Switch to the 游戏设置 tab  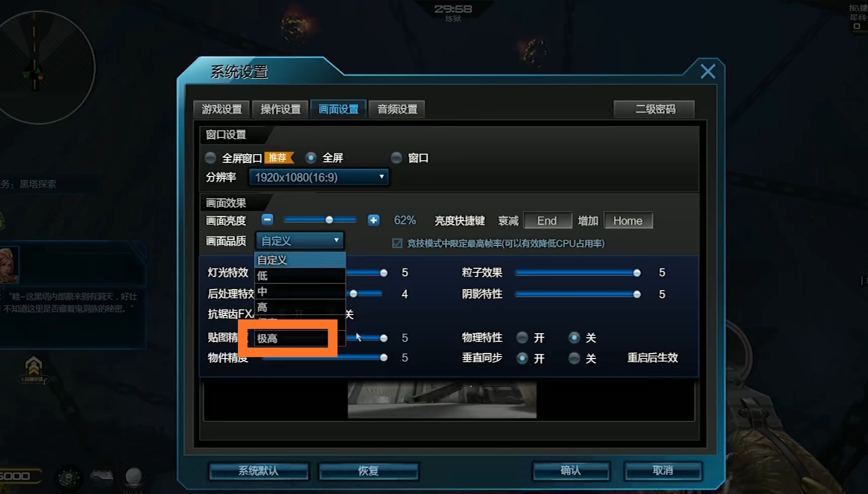pos(222,109)
